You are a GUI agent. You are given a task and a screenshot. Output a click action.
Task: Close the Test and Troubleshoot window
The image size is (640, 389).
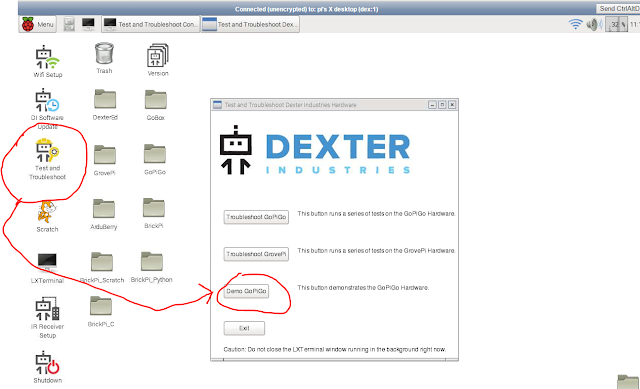pyautogui.click(x=452, y=105)
